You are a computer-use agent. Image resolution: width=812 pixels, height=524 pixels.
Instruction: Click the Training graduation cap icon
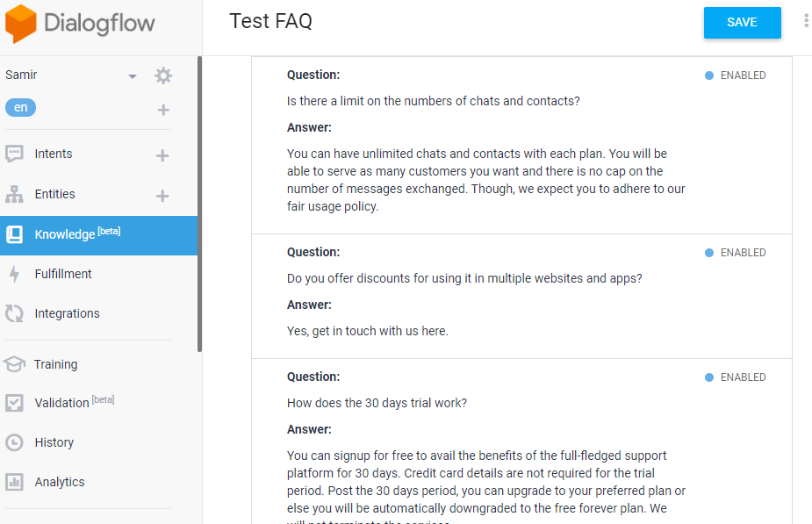click(14, 364)
